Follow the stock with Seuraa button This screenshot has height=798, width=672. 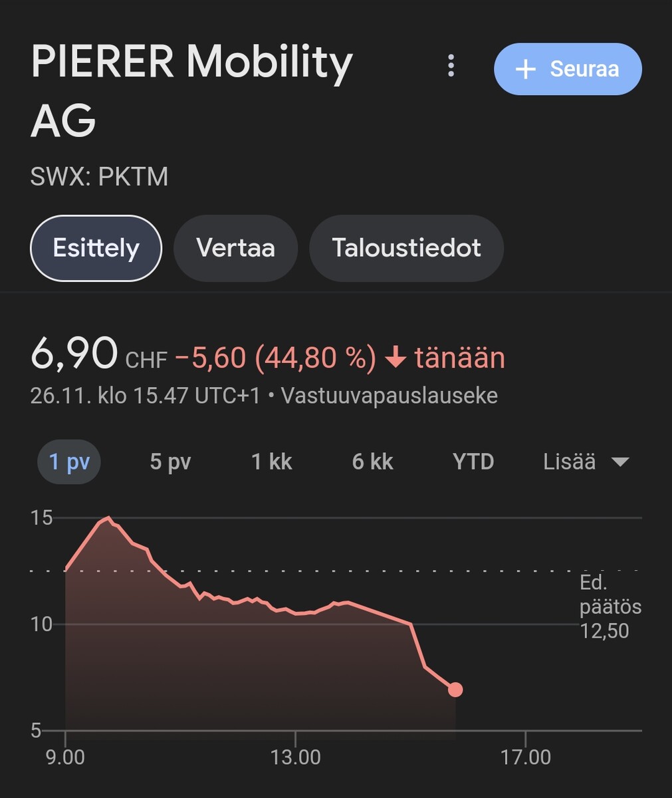(568, 69)
